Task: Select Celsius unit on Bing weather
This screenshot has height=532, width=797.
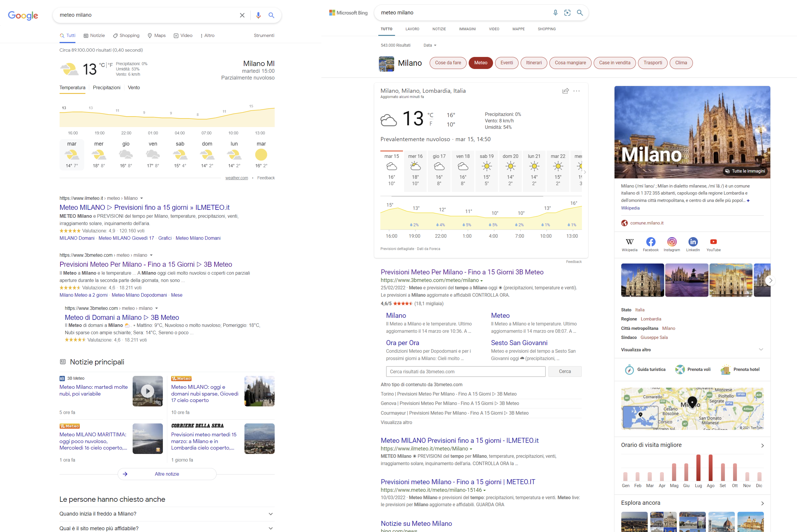Action: click(430, 115)
